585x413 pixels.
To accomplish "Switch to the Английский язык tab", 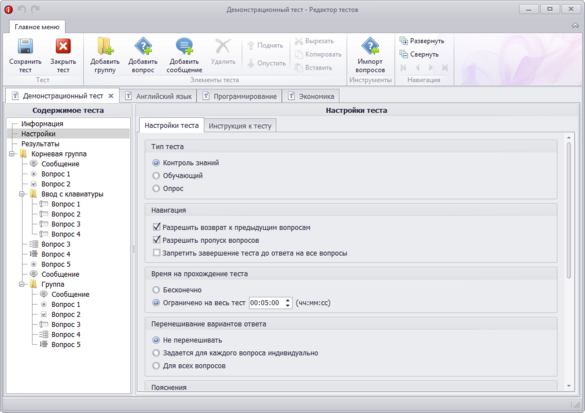I will [x=159, y=96].
